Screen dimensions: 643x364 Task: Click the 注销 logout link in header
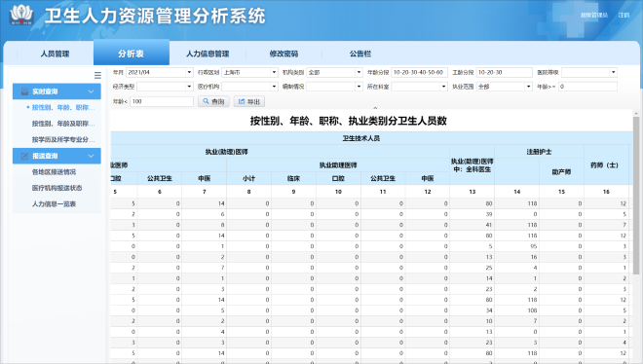(624, 16)
